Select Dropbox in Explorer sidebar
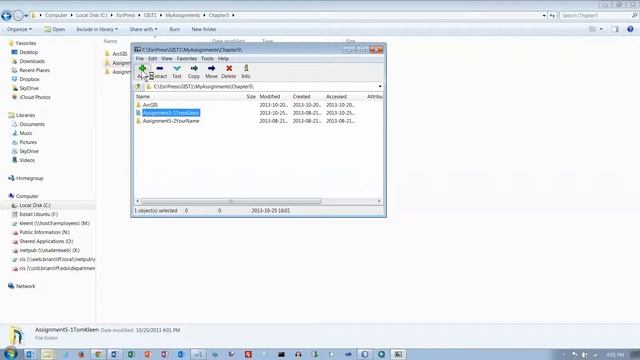 (x=29, y=79)
